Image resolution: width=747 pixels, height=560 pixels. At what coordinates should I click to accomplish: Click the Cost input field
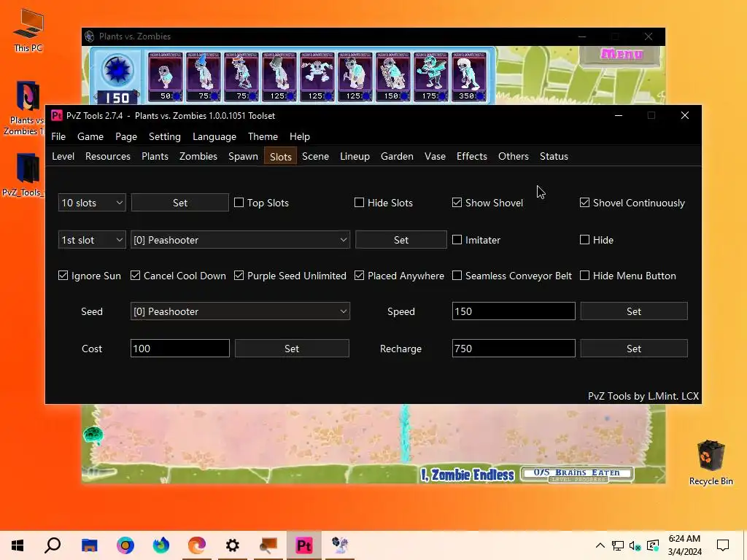[180, 348]
